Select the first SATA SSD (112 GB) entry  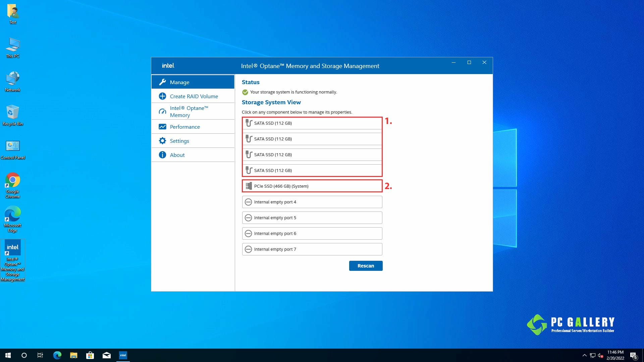click(312, 123)
